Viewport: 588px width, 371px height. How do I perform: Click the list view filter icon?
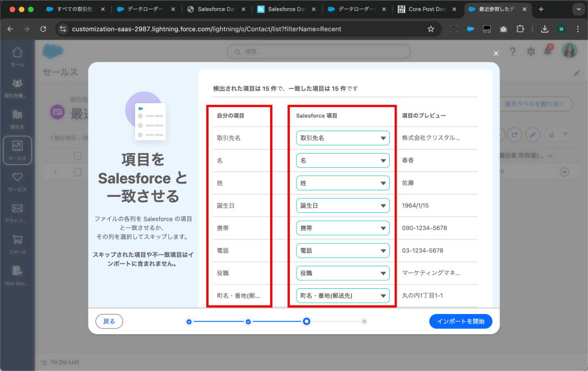coord(566,135)
